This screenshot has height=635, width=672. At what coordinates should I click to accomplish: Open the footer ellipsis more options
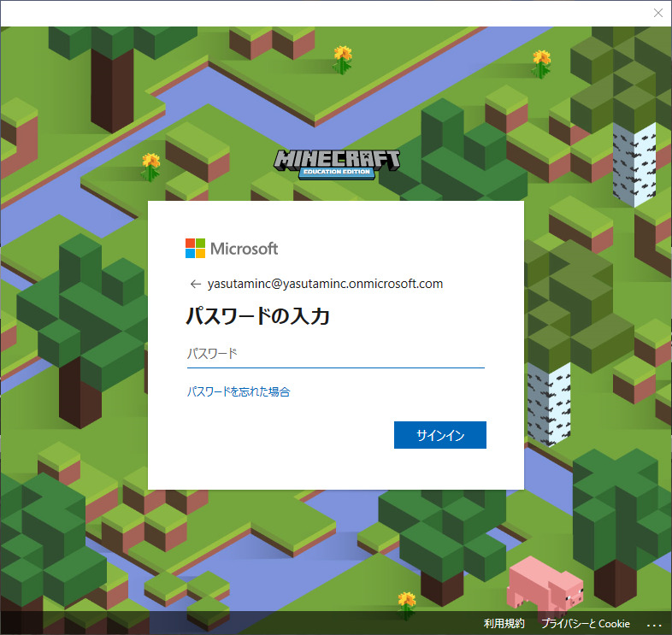coord(654,625)
